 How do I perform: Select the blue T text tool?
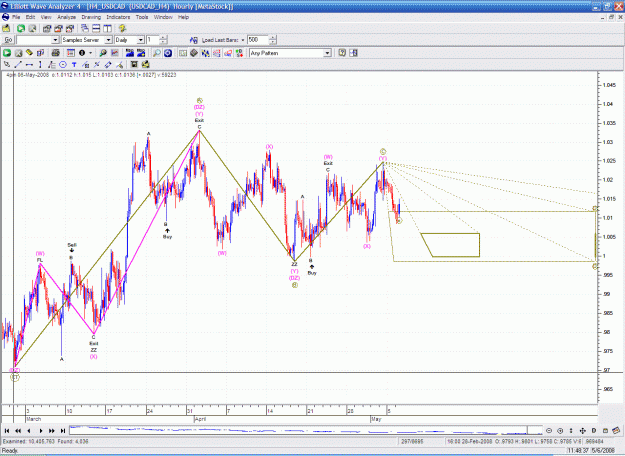click(x=74, y=65)
